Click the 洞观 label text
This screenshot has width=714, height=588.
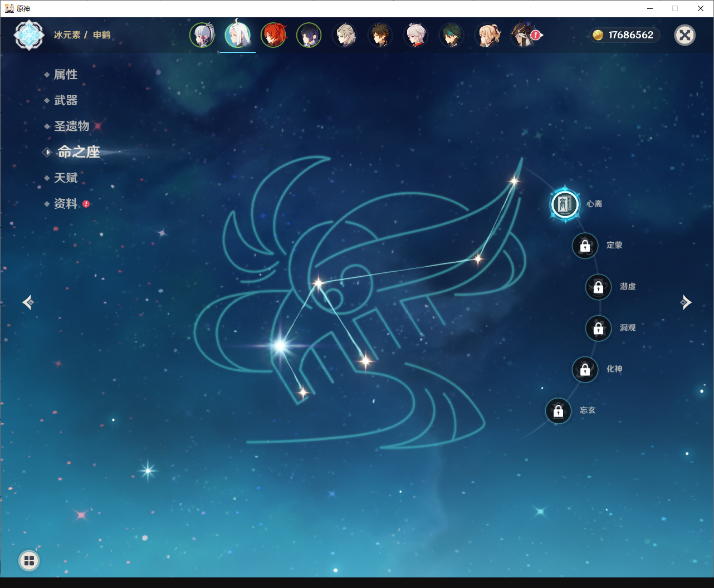tap(628, 327)
